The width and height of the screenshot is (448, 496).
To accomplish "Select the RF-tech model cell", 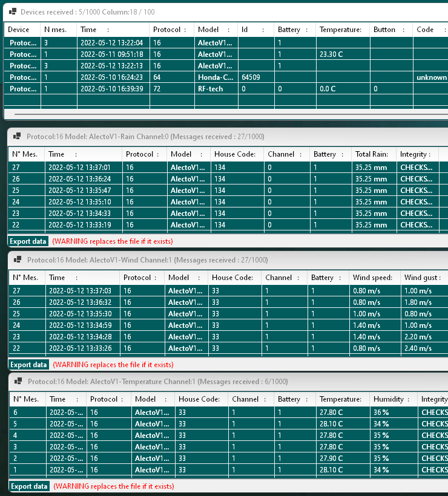I will [216, 89].
